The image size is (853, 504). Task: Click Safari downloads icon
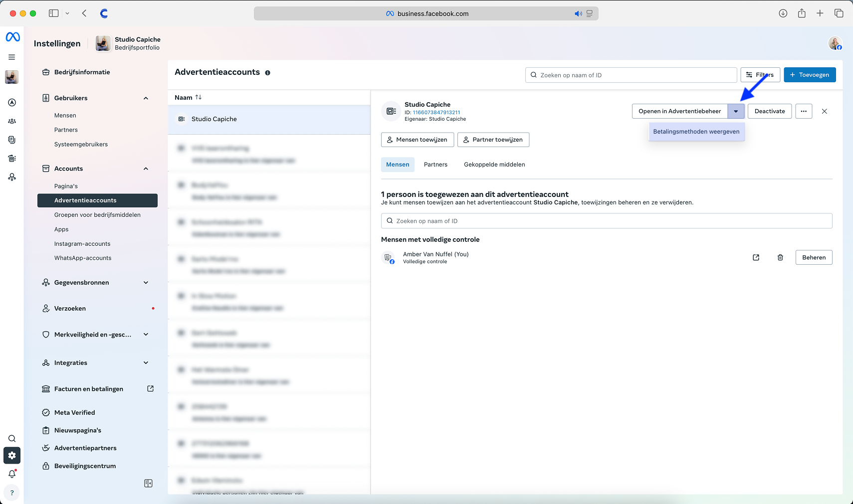coord(783,13)
